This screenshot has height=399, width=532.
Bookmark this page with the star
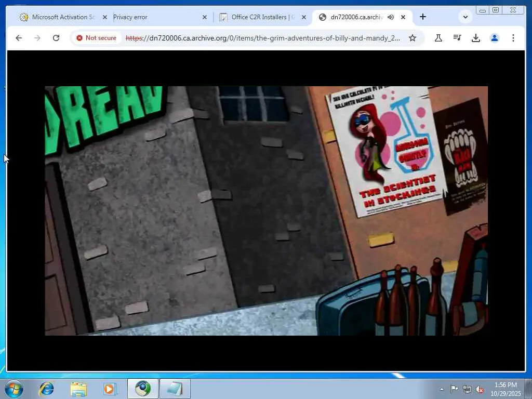click(x=412, y=38)
